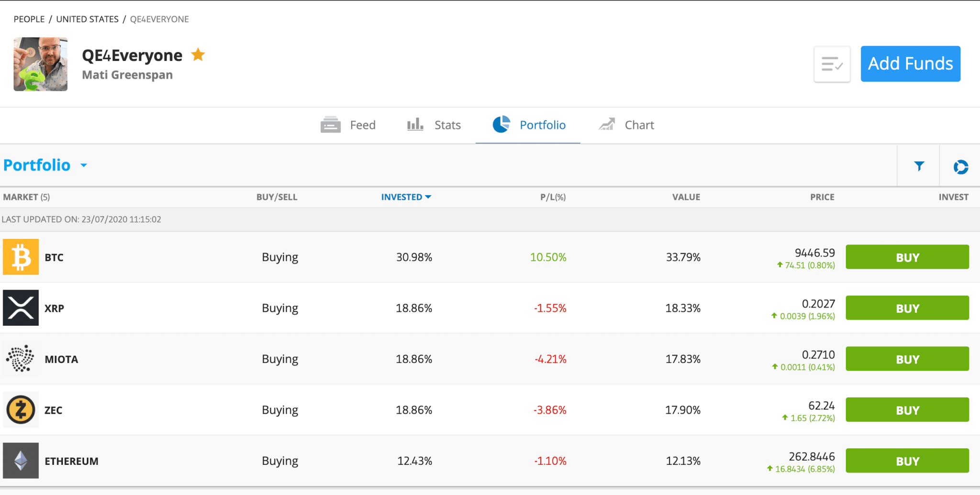Image resolution: width=980 pixels, height=495 pixels.
Task: Open the UNITED STATES breadcrumb link
Action: coord(87,19)
